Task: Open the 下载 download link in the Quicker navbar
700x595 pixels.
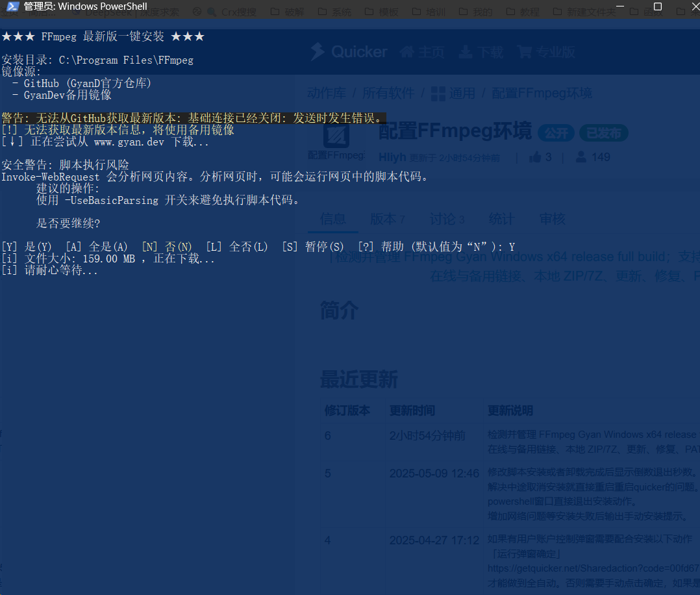Action: 481,52
